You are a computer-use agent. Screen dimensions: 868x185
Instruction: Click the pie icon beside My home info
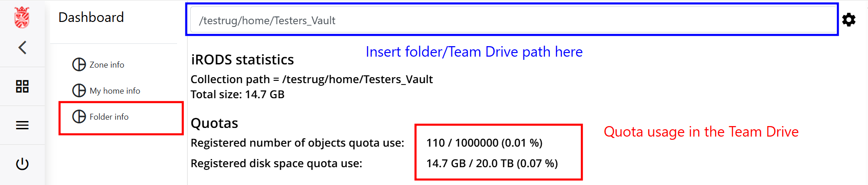click(79, 90)
